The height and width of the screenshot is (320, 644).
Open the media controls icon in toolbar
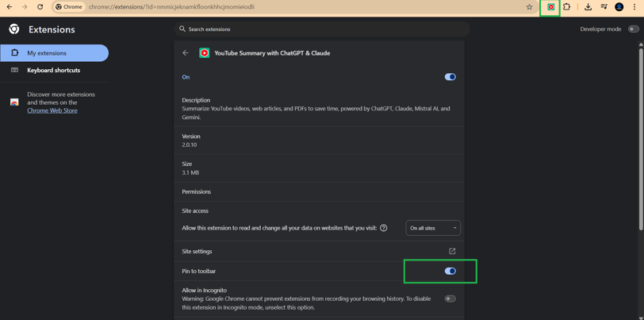[604, 7]
